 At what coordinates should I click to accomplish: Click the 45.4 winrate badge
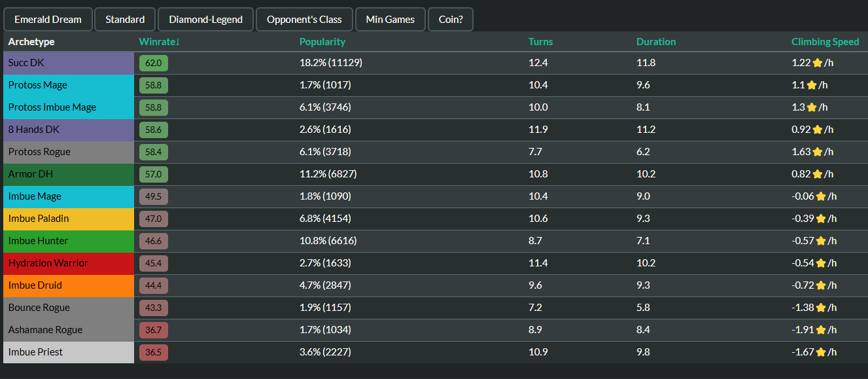point(154,264)
